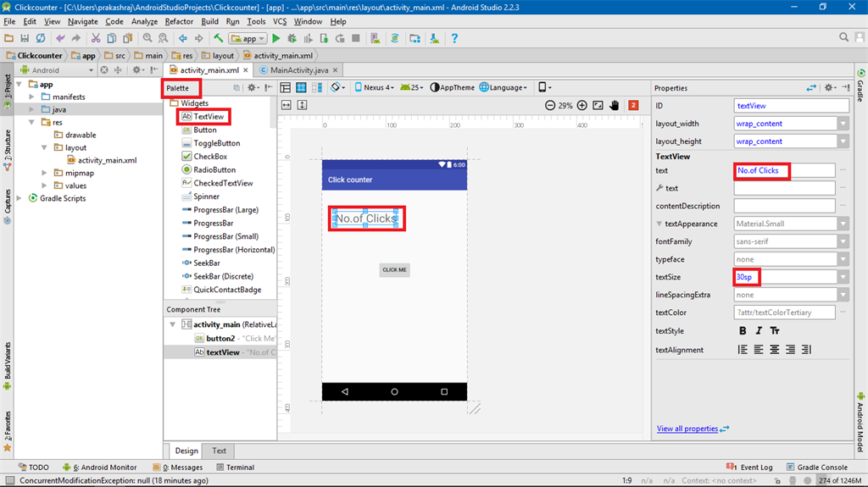Zoom out the design preview
The height and width of the screenshot is (487, 868).
tap(550, 105)
